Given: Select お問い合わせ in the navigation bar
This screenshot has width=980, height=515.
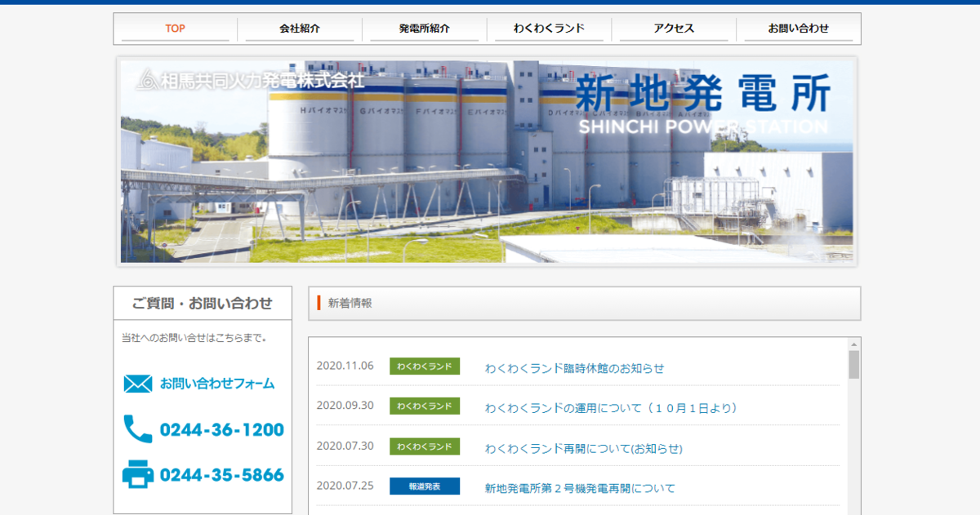Looking at the screenshot, I should (798, 29).
